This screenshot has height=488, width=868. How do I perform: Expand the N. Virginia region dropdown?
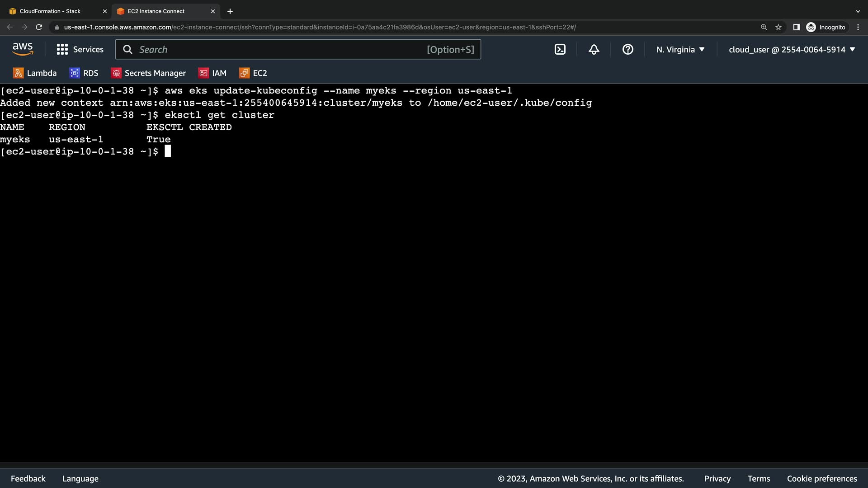(680, 50)
